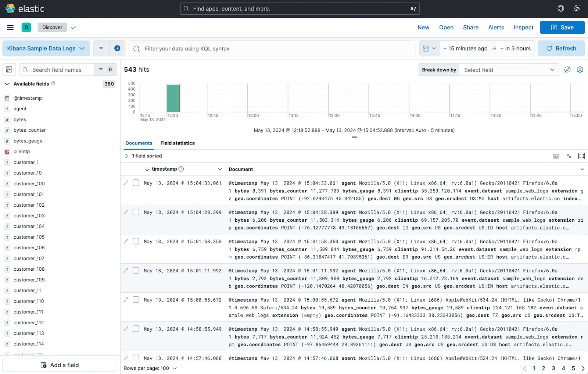Expand the first document row details
The height and width of the screenshot is (374, 588).
126,183
